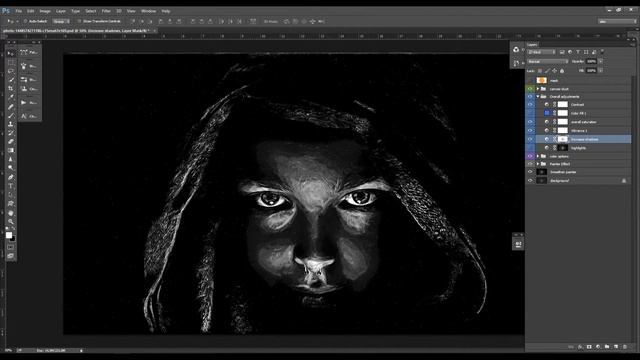Open the Filter menu

click(106, 11)
